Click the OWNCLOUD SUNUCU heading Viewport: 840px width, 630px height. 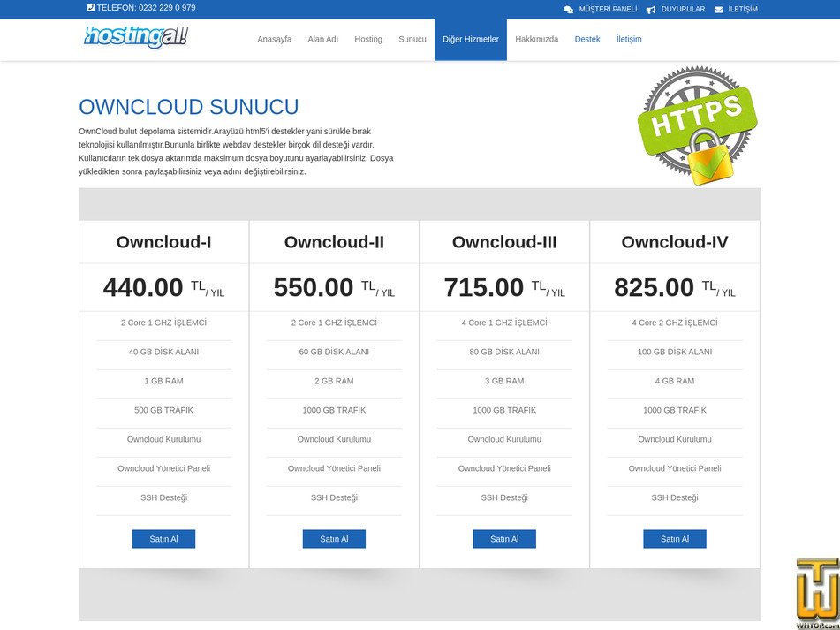(188, 107)
